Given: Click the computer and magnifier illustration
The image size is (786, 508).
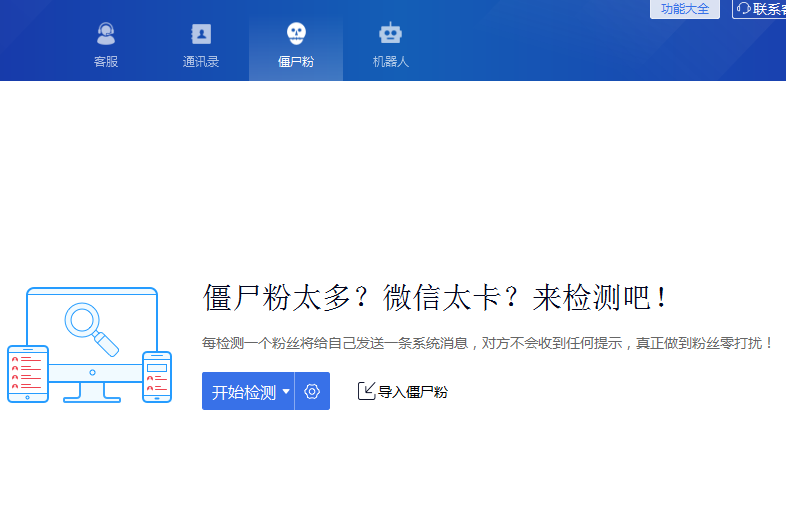Looking at the screenshot, I should coord(90,345).
